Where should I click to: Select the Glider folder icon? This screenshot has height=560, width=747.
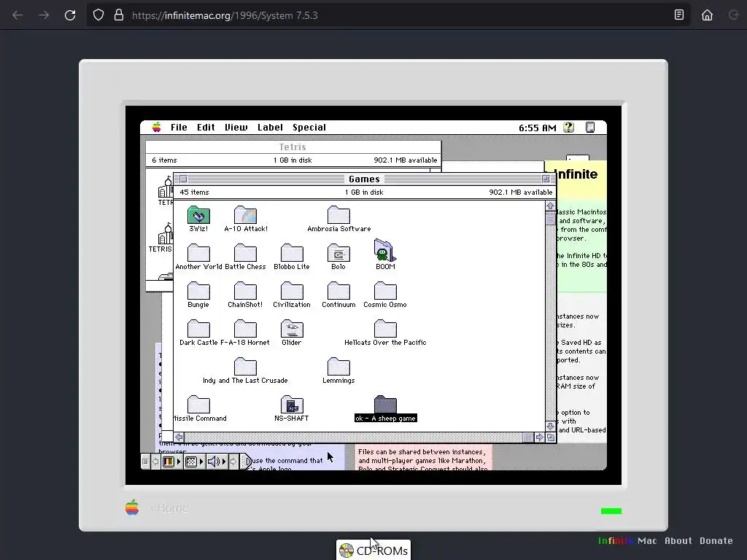[x=292, y=329]
